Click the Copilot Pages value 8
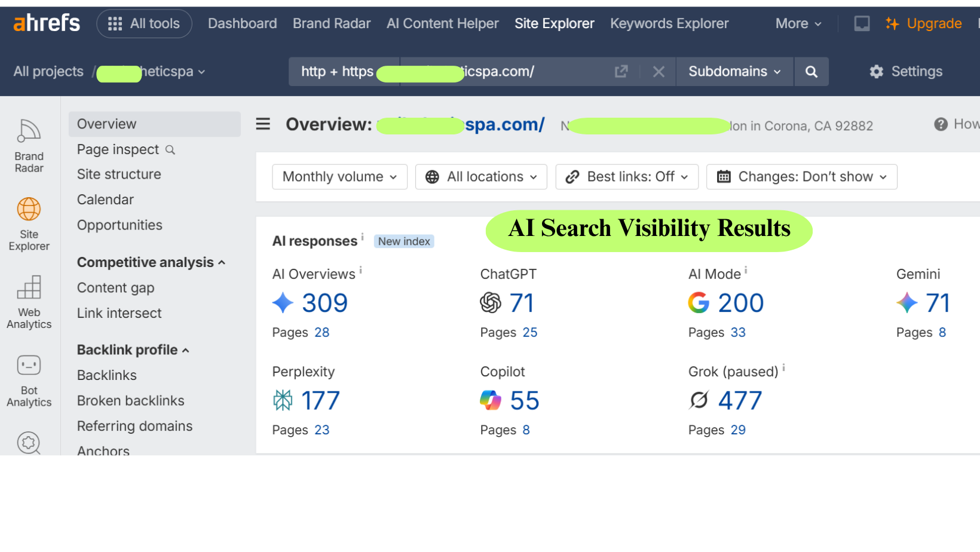 tap(526, 430)
